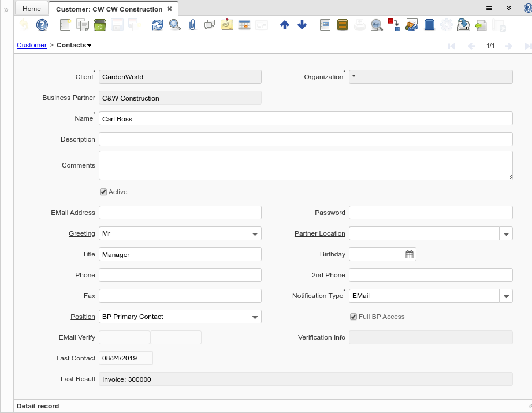The image size is (532, 413).
Task: Uncheck the Active checkbox
Action: pos(103,192)
